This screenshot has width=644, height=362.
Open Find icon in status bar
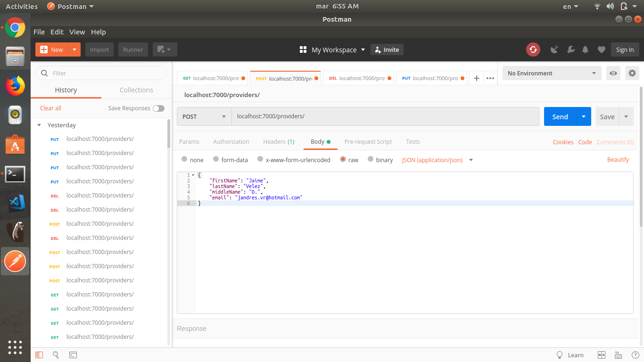click(x=56, y=355)
